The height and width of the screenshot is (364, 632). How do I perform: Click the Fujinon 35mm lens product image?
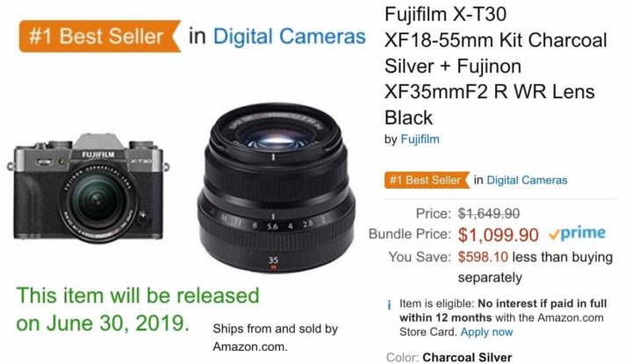276,188
